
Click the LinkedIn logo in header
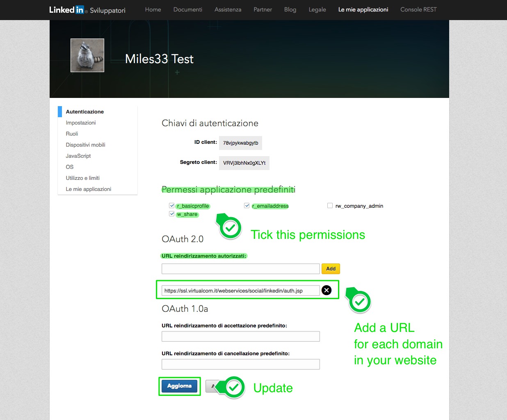(66, 10)
